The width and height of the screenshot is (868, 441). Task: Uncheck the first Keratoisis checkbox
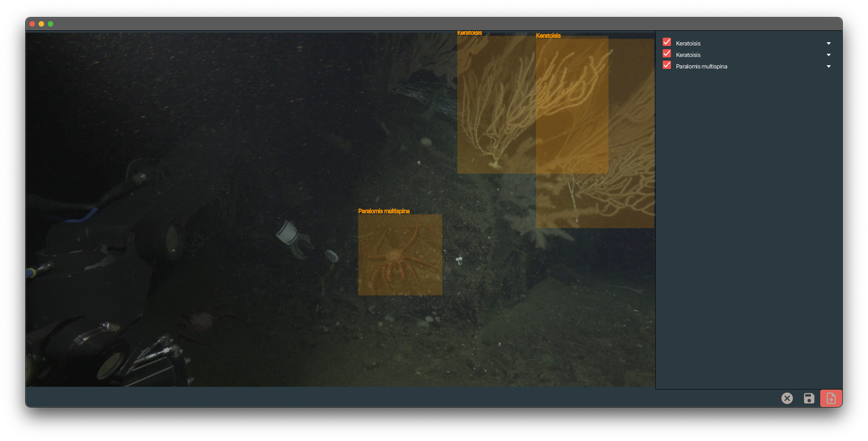667,42
